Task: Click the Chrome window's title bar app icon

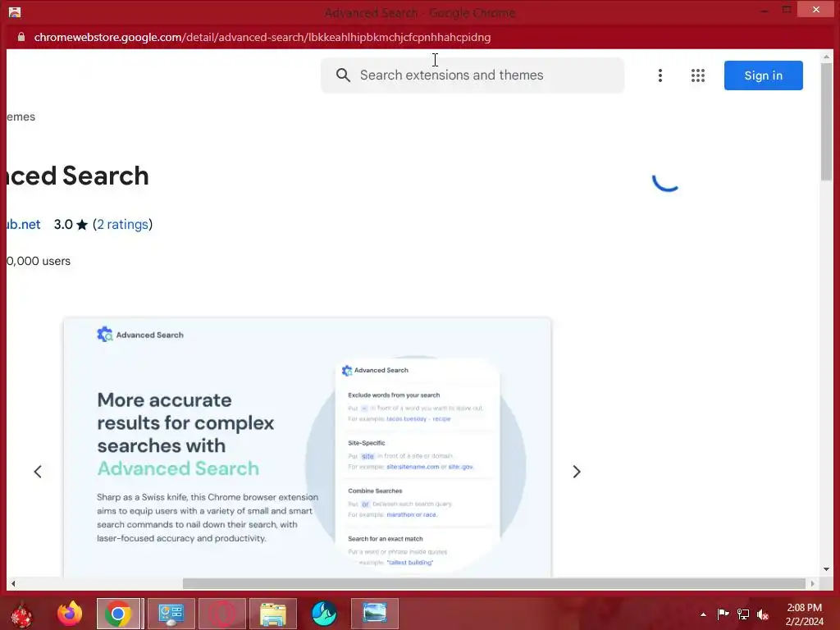Action: click(15, 11)
